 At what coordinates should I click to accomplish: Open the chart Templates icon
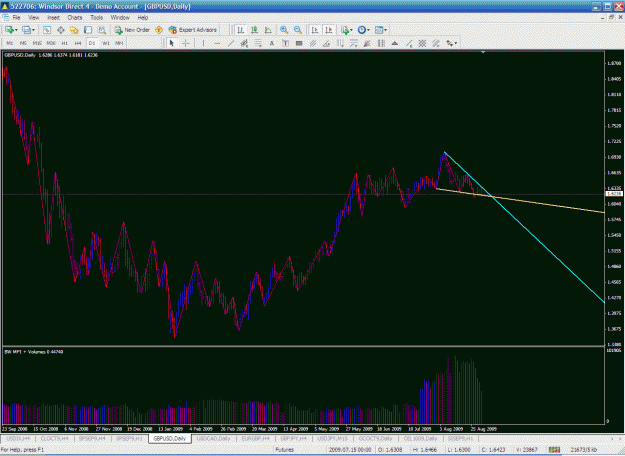click(379, 30)
